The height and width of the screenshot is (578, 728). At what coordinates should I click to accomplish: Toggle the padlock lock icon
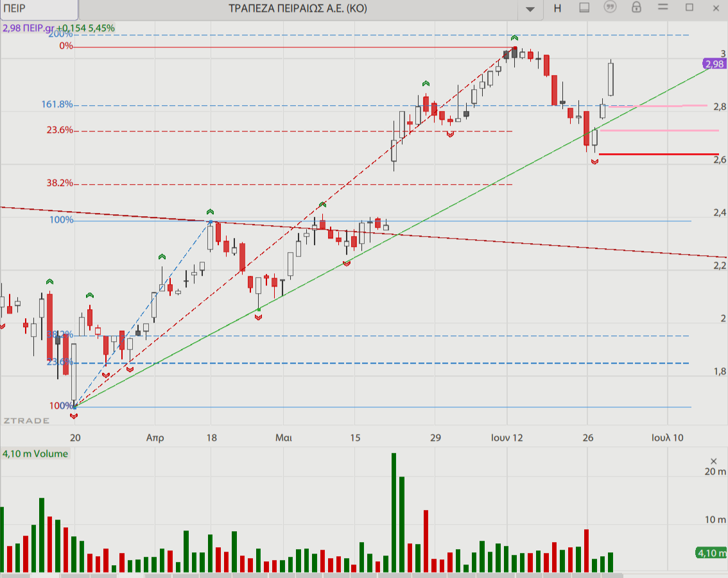tap(637, 8)
